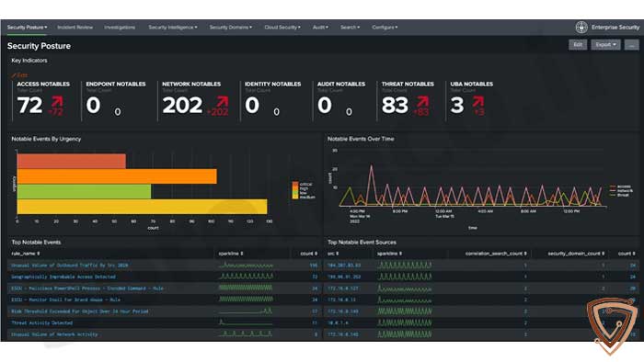Click the urgency chart legend swatches
The image size is (644, 362).
295,190
